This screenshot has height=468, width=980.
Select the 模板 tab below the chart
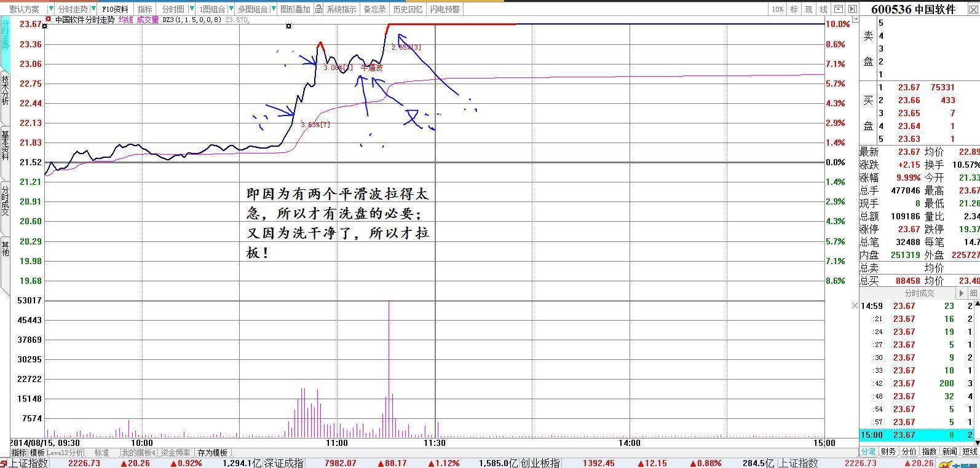[37, 453]
